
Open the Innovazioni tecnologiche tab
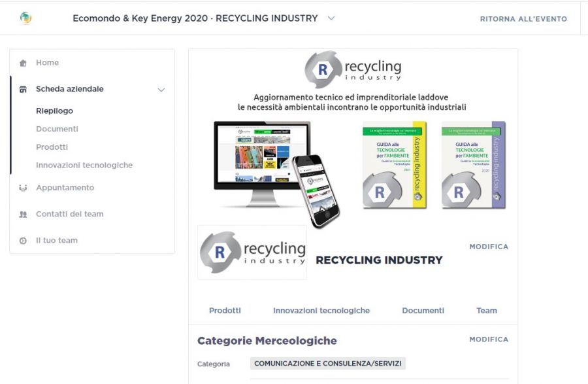321,311
